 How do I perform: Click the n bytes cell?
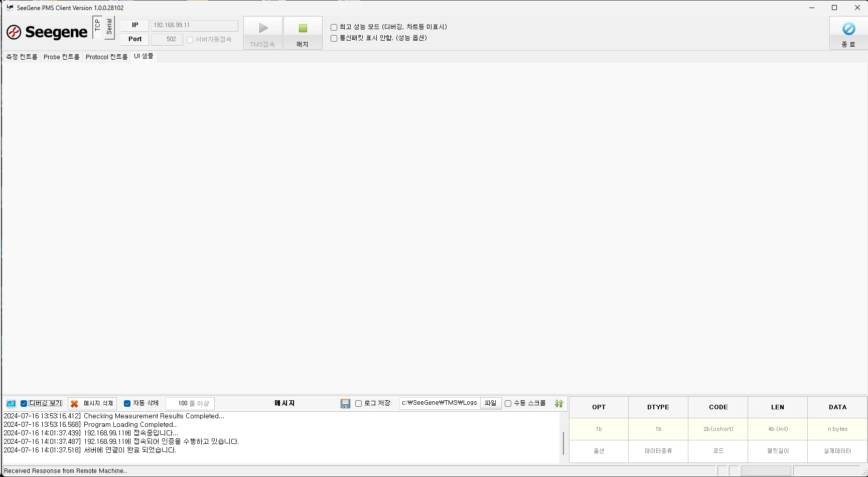pos(837,429)
